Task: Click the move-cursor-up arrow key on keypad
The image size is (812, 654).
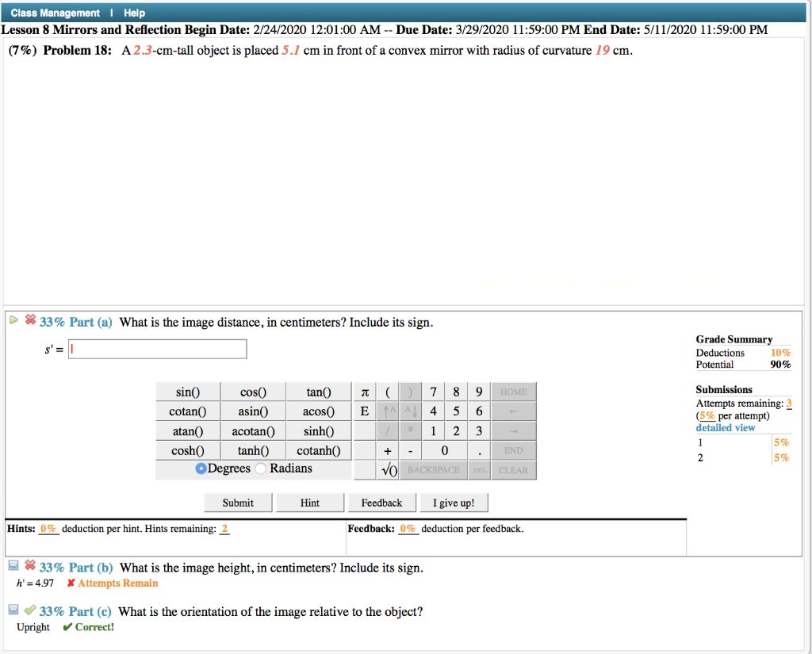Action: [x=388, y=411]
